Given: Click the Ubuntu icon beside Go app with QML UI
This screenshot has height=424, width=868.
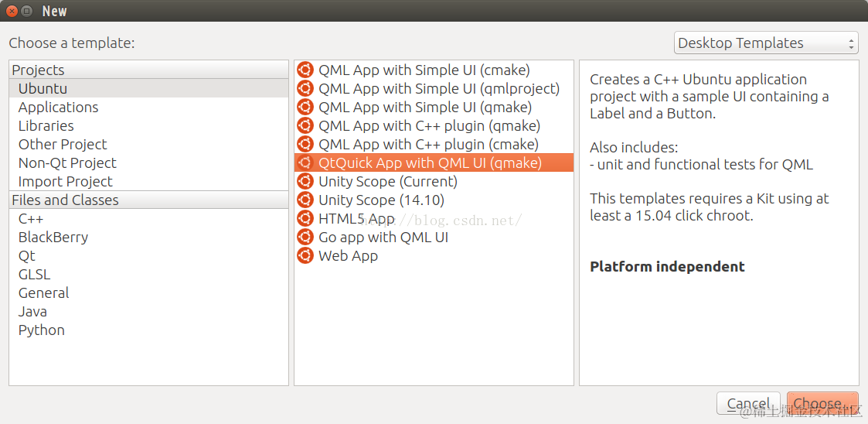Looking at the screenshot, I should (305, 238).
